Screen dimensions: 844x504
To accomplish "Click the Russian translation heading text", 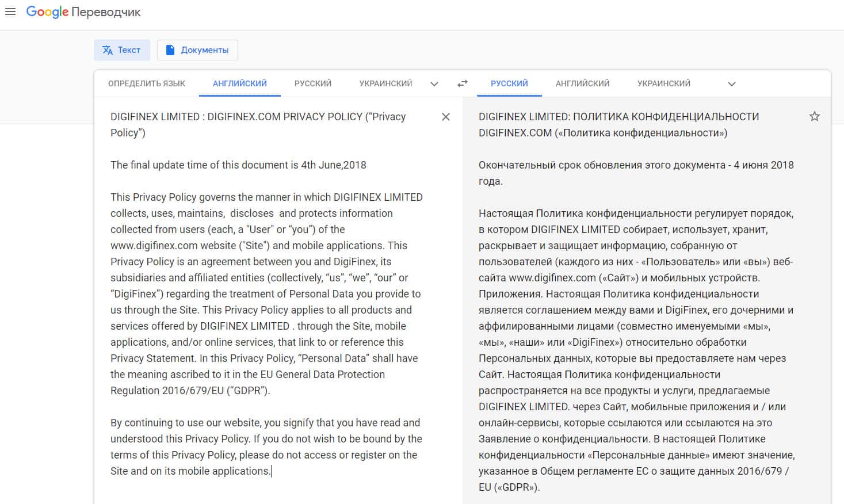I will 618,125.
